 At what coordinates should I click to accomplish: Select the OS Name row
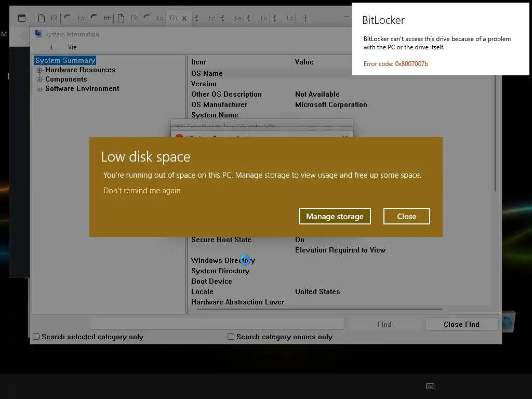point(341,73)
